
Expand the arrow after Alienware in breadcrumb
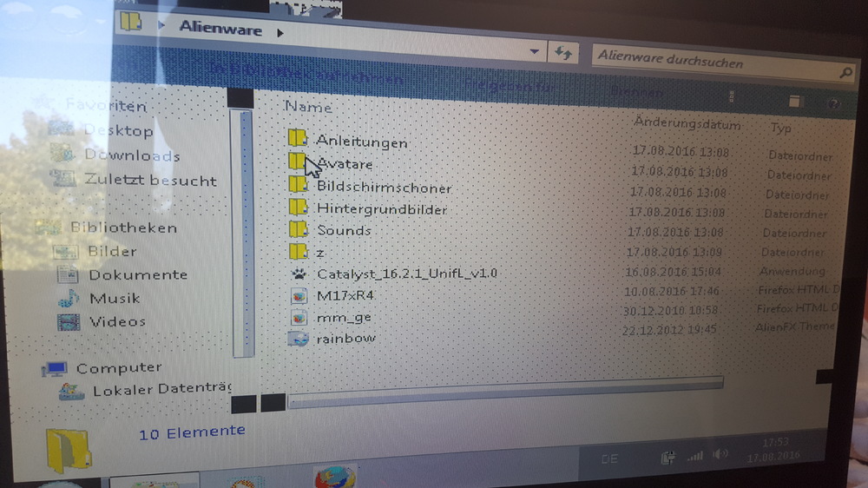click(279, 33)
